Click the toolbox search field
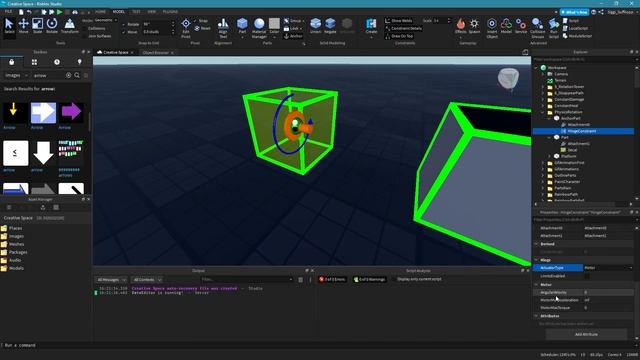This screenshot has height=360, width=640. click(48, 76)
